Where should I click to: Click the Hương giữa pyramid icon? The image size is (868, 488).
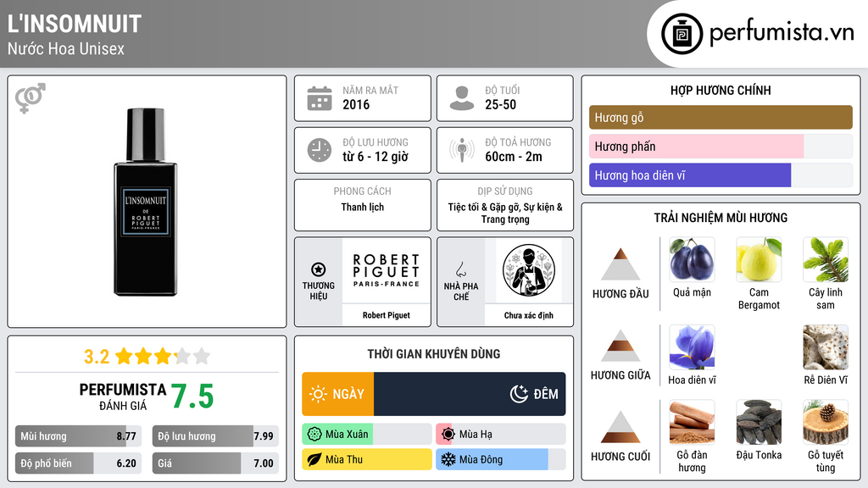(620, 346)
